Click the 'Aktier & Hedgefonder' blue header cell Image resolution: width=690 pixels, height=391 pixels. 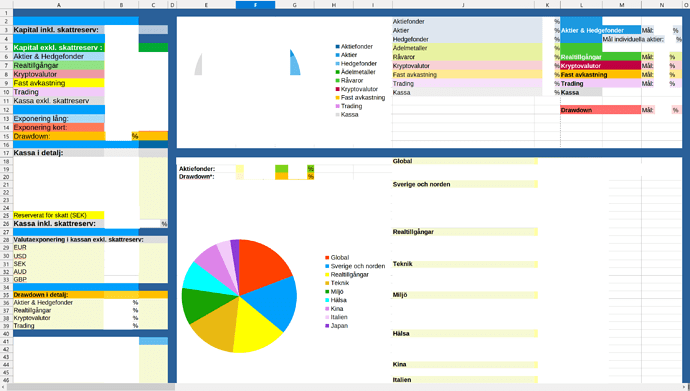[x=600, y=30]
